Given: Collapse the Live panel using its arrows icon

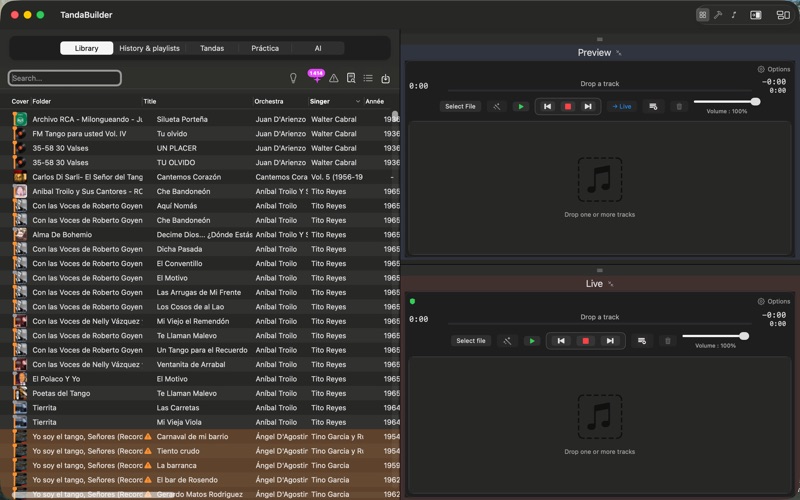Looking at the screenshot, I should (x=611, y=284).
